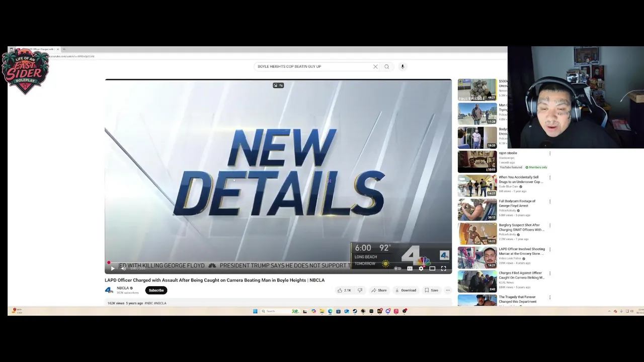The height and width of the screenshot is (362, 644).
Task: Open 'LAPD Officer Involved Shooting Maniac' video thumbnail
Action: point(477,257)
